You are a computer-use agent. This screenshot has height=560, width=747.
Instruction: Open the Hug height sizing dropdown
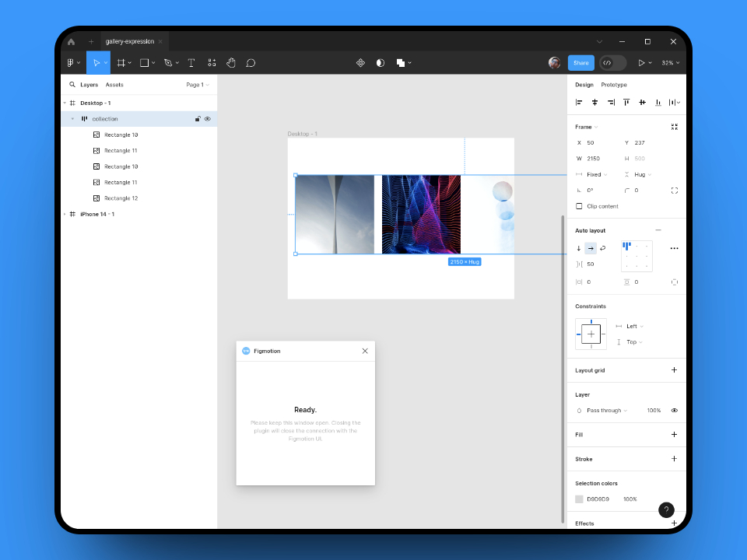(x=643, y=175)
